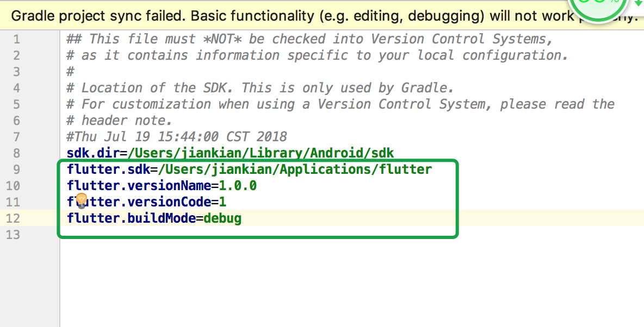Click the /Users/jiankian/Applications/flutter path value
Image resolution: width=644 pixels, height=327 pixels.
295,169
